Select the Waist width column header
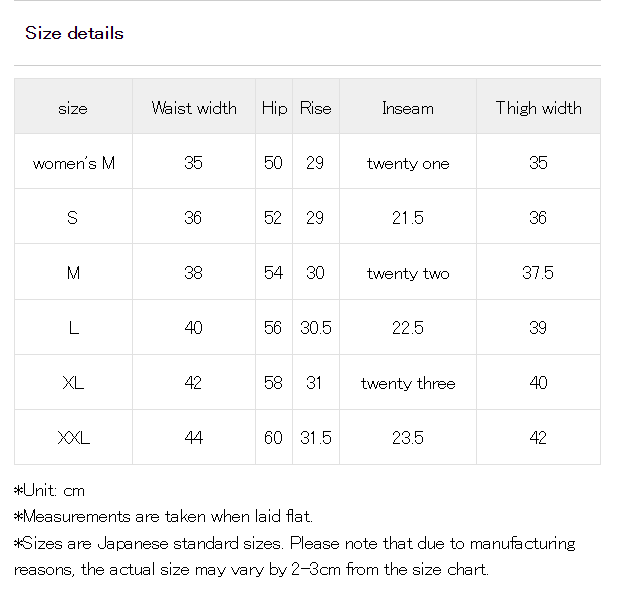Screen dimensions: 627x601 tap(194, 108)
